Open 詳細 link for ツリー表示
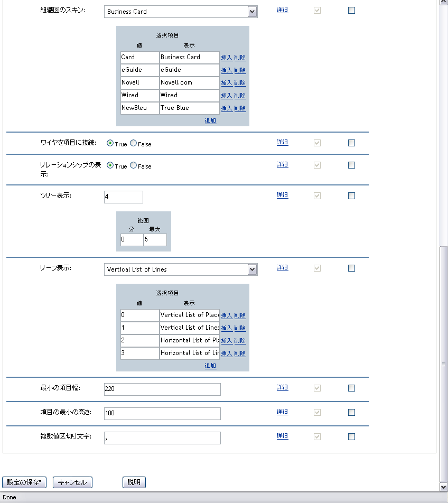 [282, 195]
